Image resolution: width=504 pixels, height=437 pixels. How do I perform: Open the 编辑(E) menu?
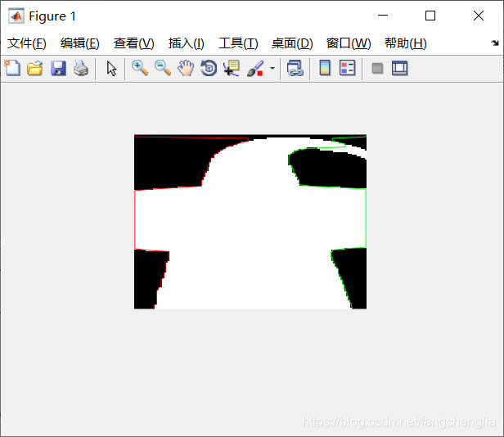click(x=80, y=43)
